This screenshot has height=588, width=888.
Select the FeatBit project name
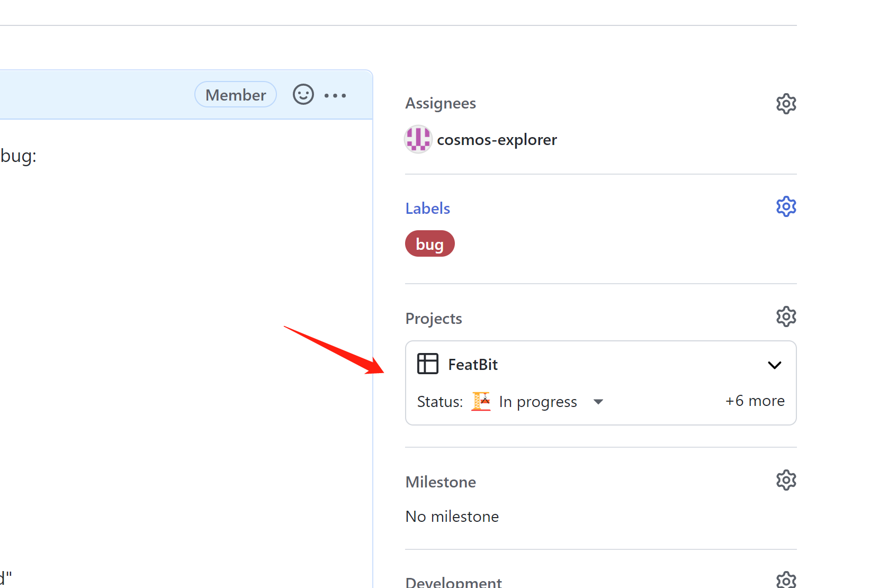[x=472, y=364]
